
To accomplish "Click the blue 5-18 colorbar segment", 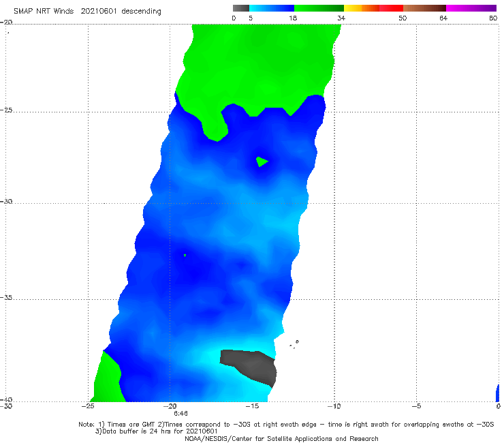I will [272, 8].
